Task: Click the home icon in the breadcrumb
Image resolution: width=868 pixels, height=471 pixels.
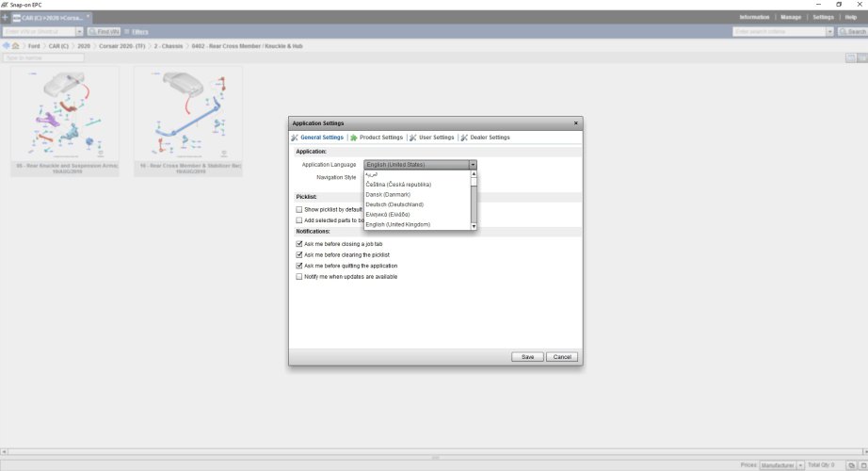Action: point(16,45)
